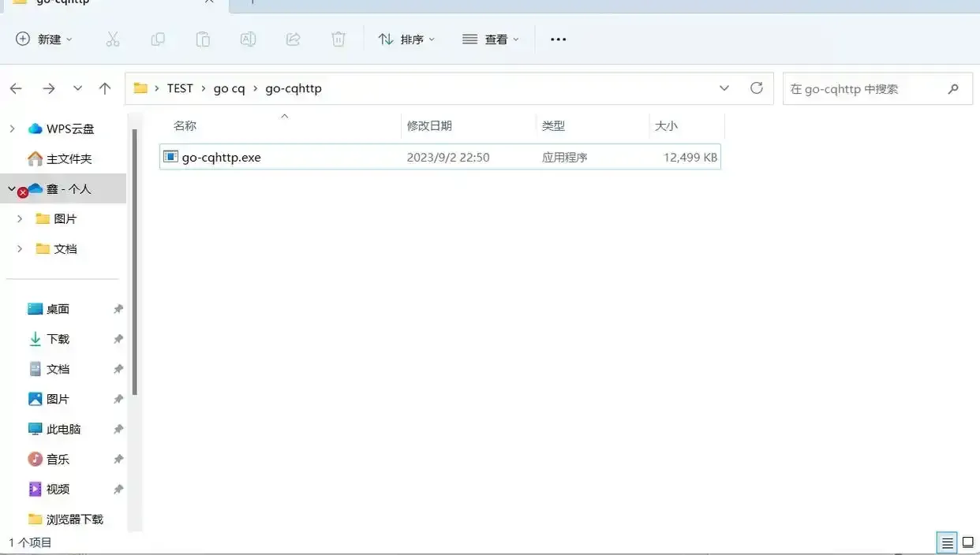Open the 排序 sort dropdown
The image size is (980, 555).
click(406, 39)
